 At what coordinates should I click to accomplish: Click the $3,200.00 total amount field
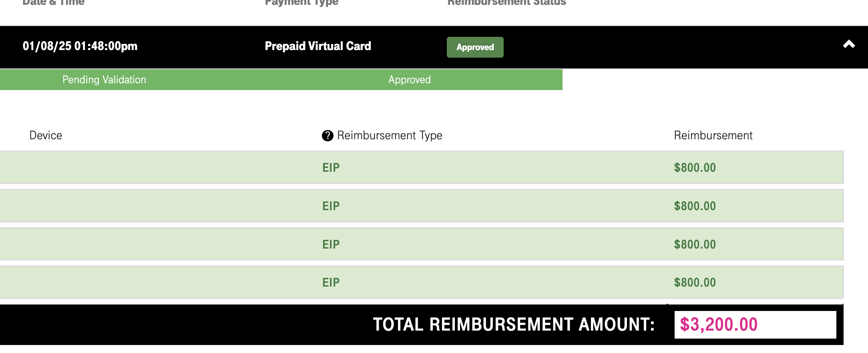pos(755,325)
